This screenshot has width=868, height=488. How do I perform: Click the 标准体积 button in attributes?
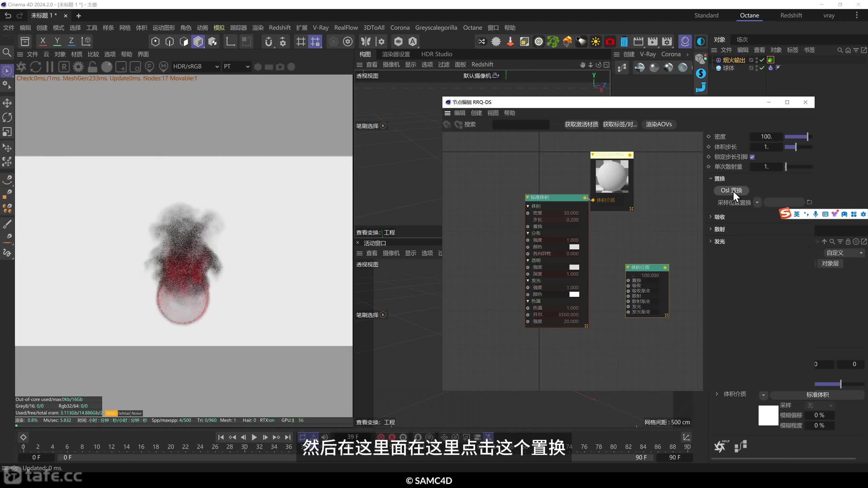point(817,395)
